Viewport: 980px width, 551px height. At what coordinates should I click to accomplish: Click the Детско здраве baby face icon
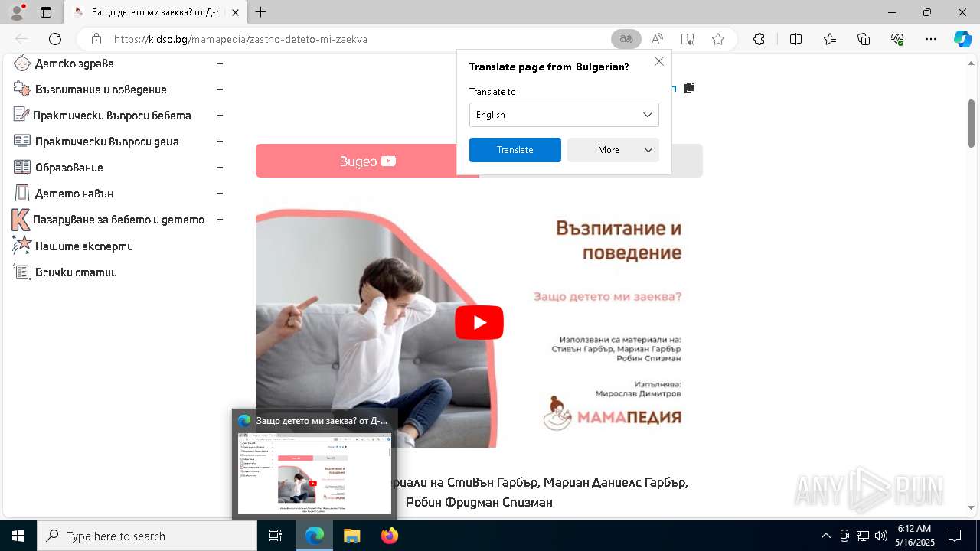coord(22,64)
